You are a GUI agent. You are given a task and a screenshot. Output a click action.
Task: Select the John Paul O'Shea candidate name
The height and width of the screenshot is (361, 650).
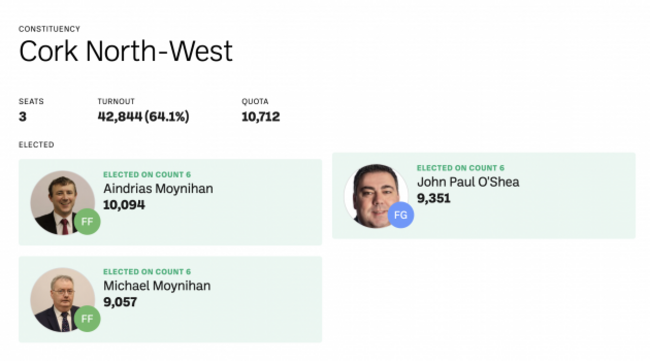(x=468, y=182)
